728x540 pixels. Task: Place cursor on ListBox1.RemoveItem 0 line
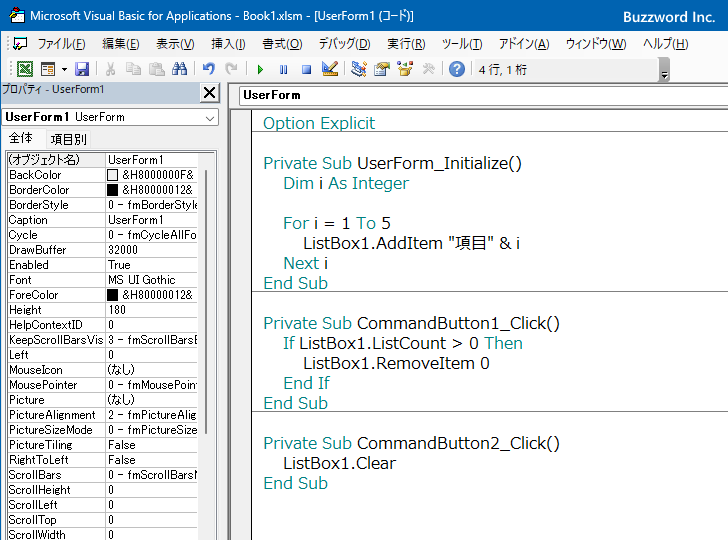pos(396,363)
